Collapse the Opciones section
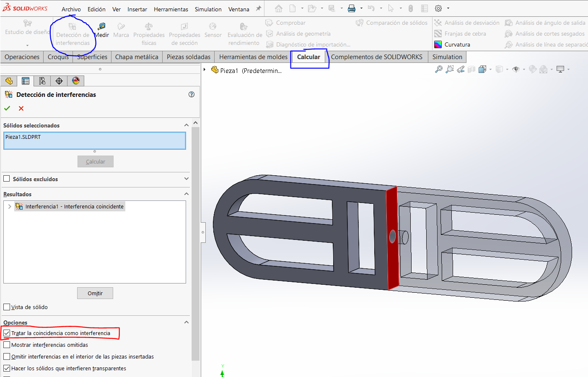This screenshot has height=377, width=588. pyautogui.click(x=187, y=322)
